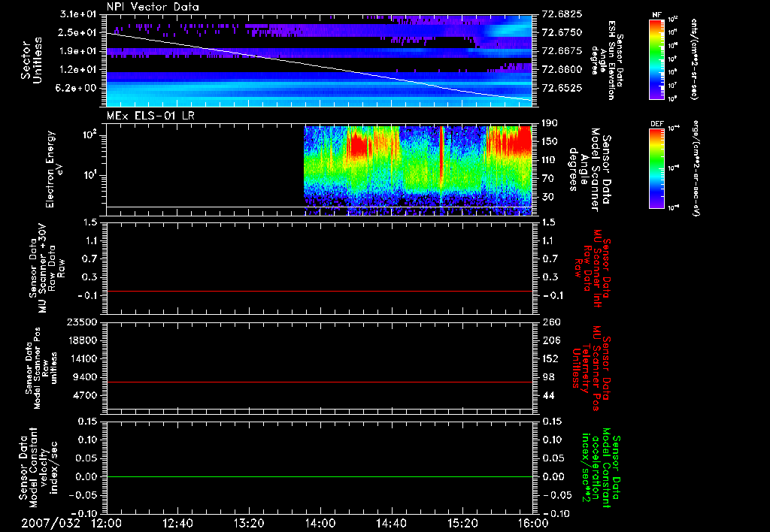Click the "Sector Unitless" axis title

click(x=32, y=60)
